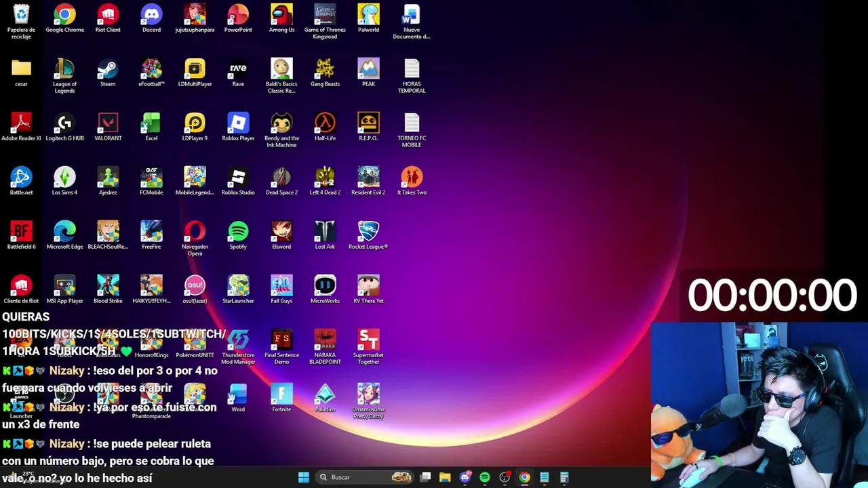The width and height of the screenshot is (868, 488).
Task: Select the LDPlayer 9 desktop icon
Action: (x=195, y=127)
